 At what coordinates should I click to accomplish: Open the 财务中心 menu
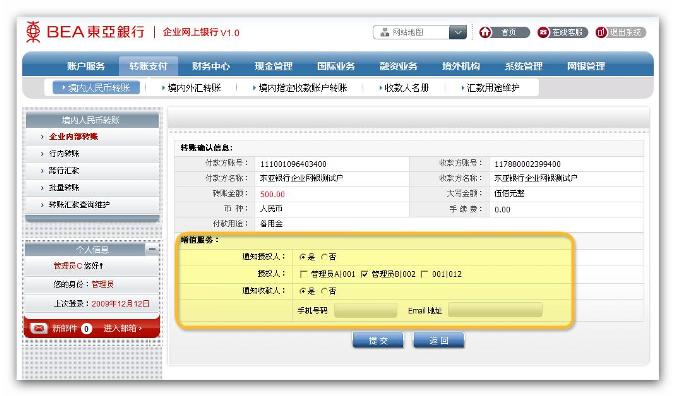[x=211, y=66]
